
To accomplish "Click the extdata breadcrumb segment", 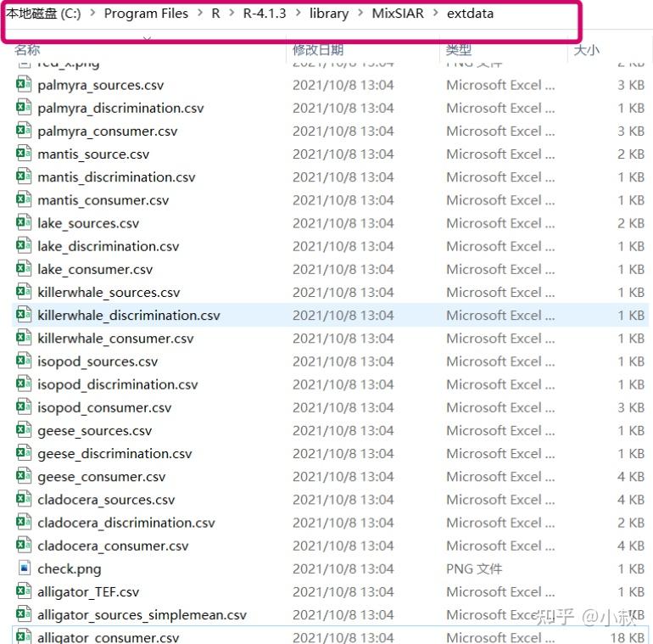I will 470,14.
